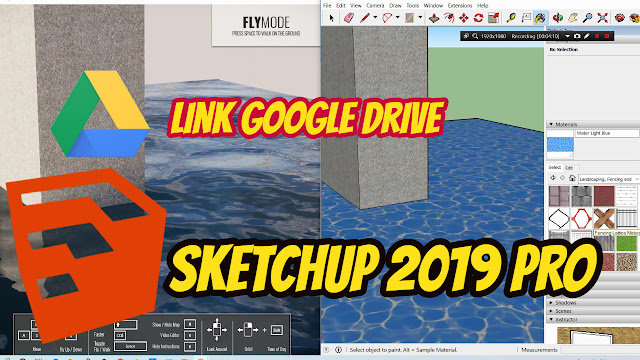Image resolution: width=640 pixels, height=360 pixels.
Task: Open the Line tool dropdown arrow
Action: tap(375, 18)
